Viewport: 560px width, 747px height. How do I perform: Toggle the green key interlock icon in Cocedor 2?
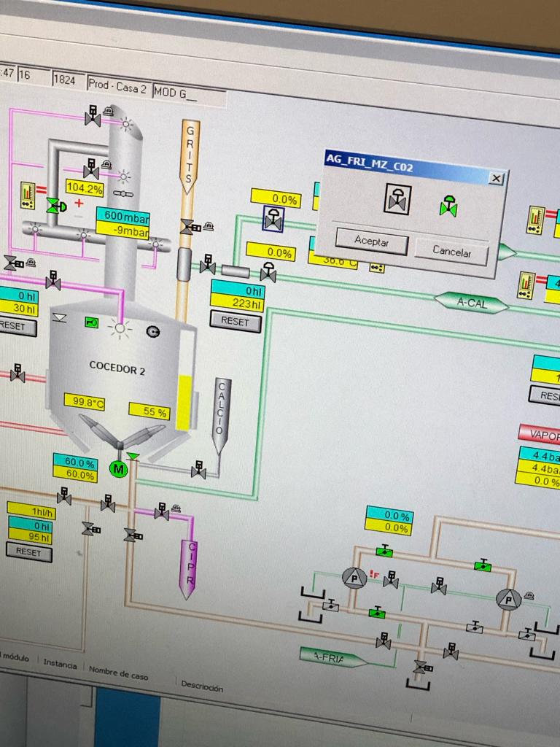click(91, 322)
